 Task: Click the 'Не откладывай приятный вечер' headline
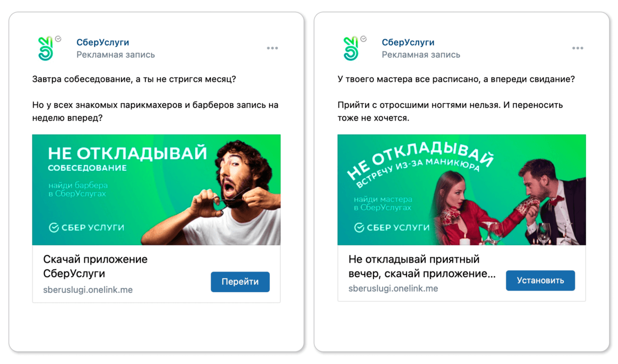pos(422,266)
